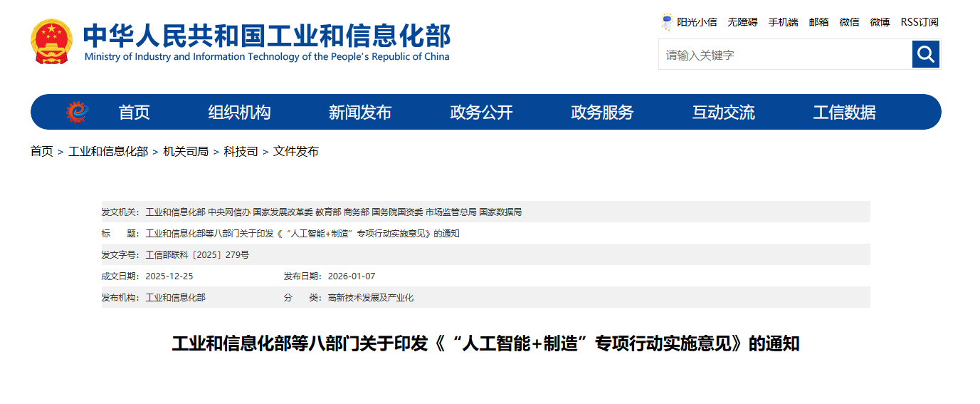This screenshot has height=404, width=980.
Task: Click the magnifier search button
Action: [x=925, y=54]
